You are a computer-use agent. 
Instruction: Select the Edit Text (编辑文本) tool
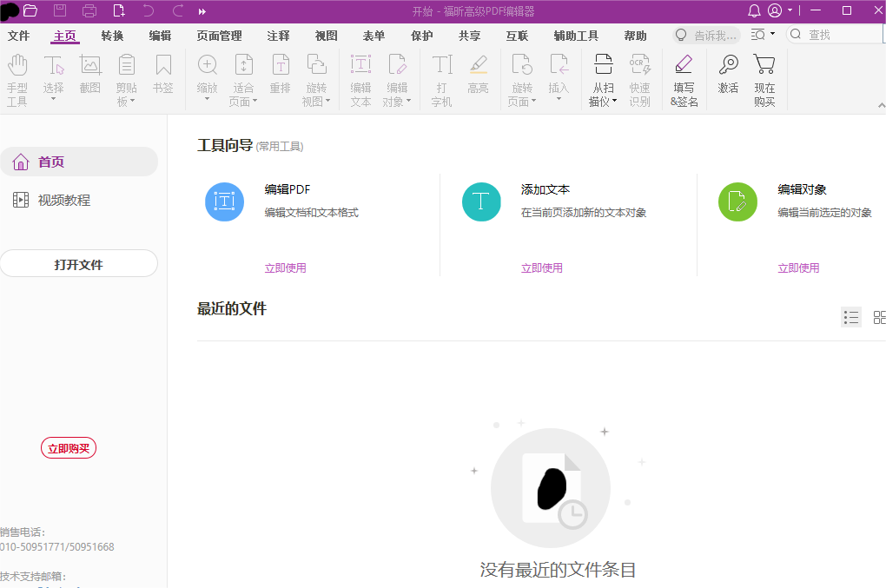pyautogui.click(x=360, y=78)
